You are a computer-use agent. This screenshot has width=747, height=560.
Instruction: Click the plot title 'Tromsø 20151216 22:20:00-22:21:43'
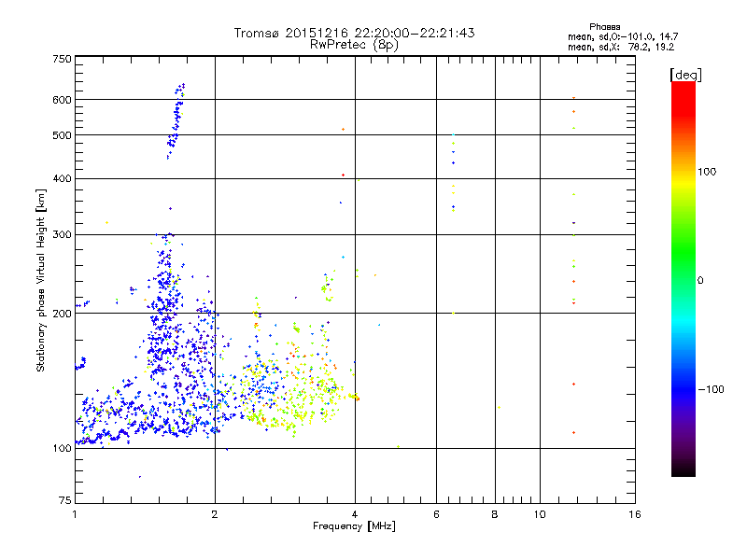click(x=354, y=33)
